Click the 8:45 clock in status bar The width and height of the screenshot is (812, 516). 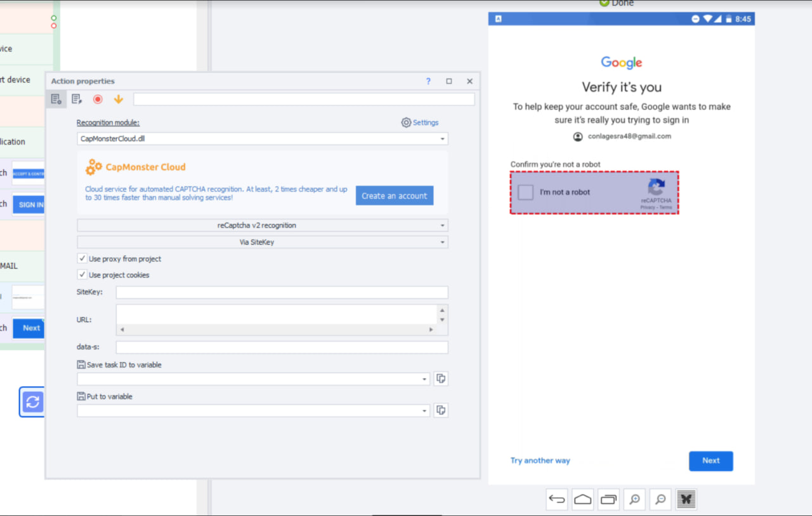[743, 19]
